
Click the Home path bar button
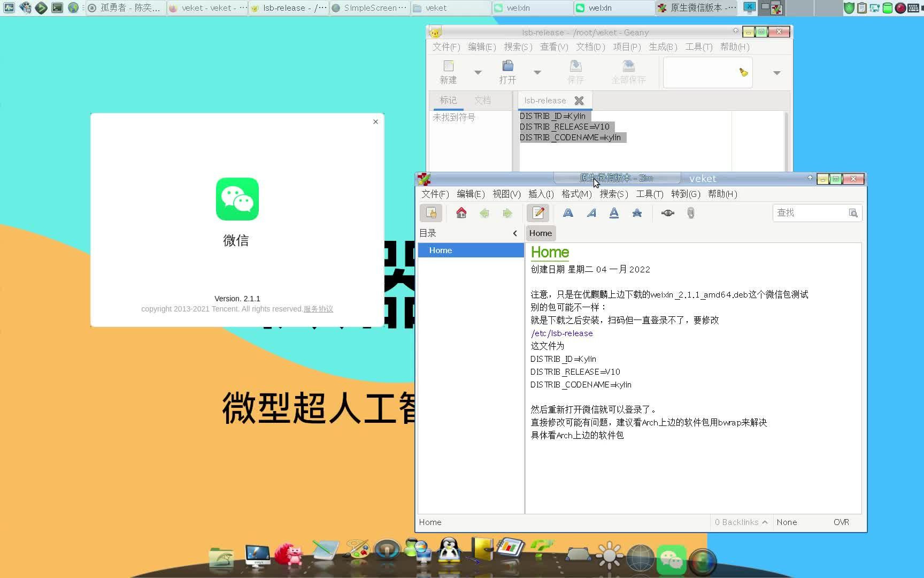pyautogui.click(x=541, y=233)
